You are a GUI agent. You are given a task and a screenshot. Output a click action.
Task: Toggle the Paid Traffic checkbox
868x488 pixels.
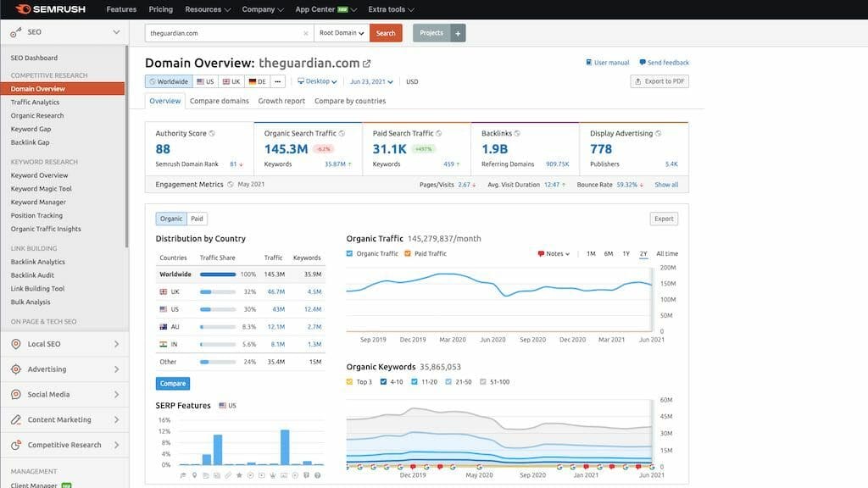(x=408, y=253)
